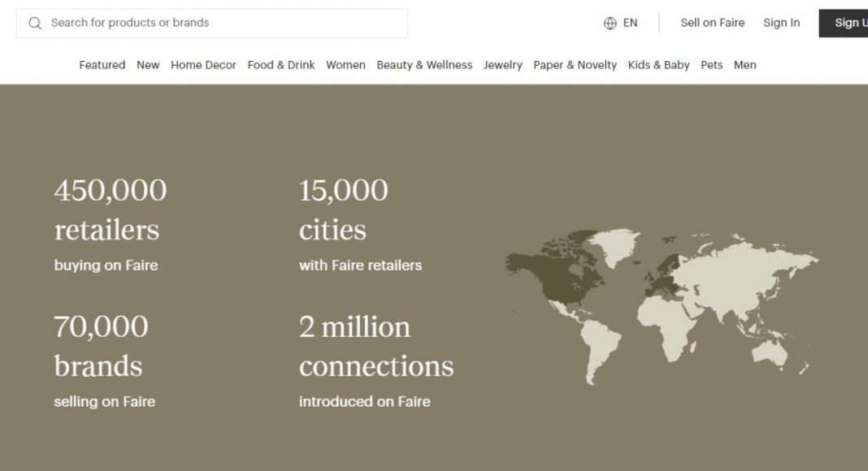The image size is (868, 471).
Task: Click the search magnifier icon
Action: coord(35,24)
